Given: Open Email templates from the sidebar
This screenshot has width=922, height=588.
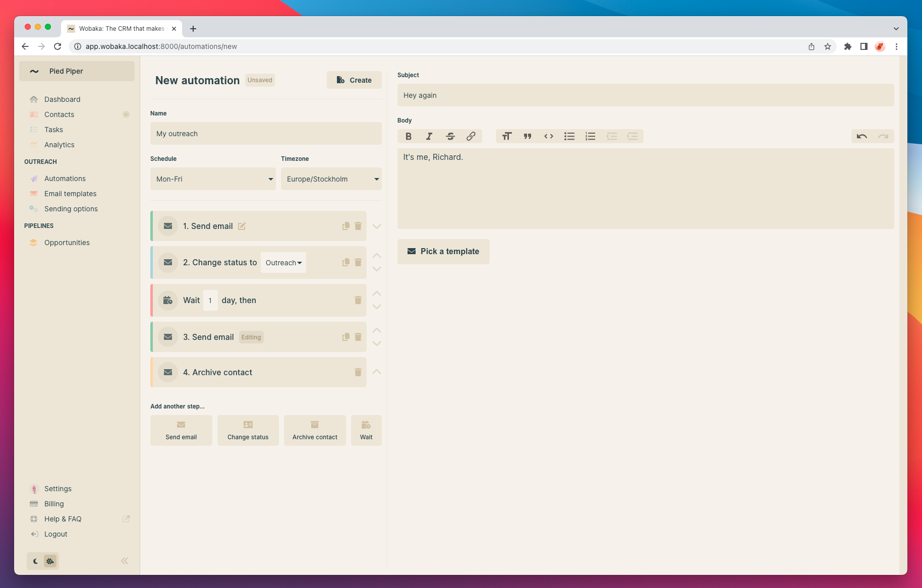Looking at the screenshot, I should [x=70, y=193].
